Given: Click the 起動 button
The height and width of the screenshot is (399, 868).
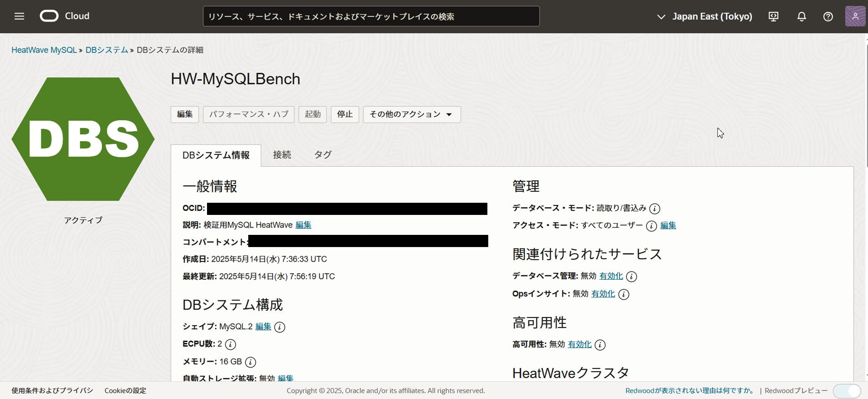Looking at the screenshot, I should 312,114.
